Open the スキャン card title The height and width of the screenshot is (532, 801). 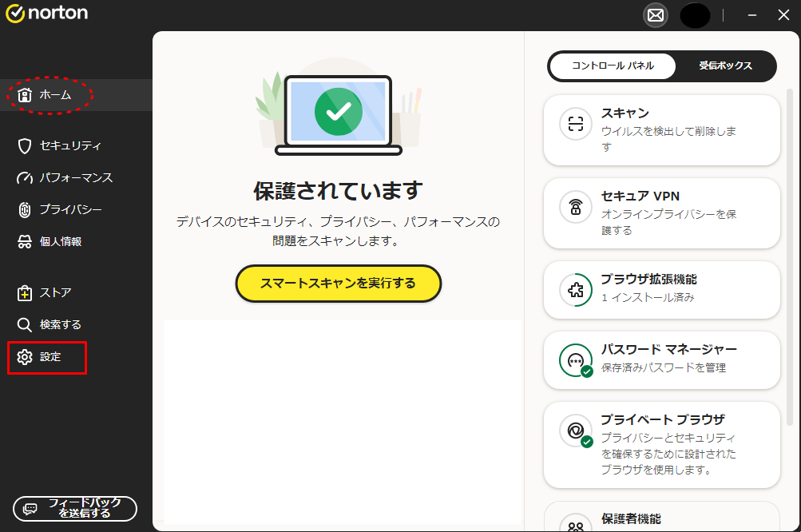(625, 113)
